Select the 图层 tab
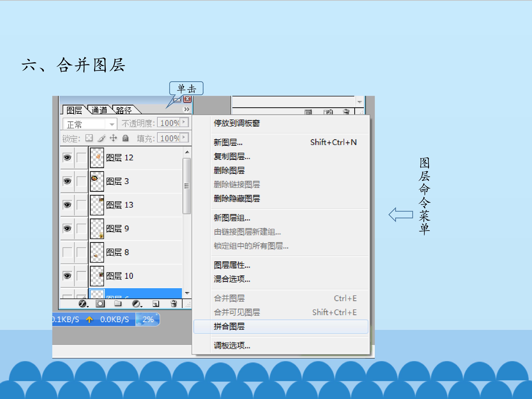Viewport: 532px width, 399px height. pyautogui.click(x=74, y=110)
